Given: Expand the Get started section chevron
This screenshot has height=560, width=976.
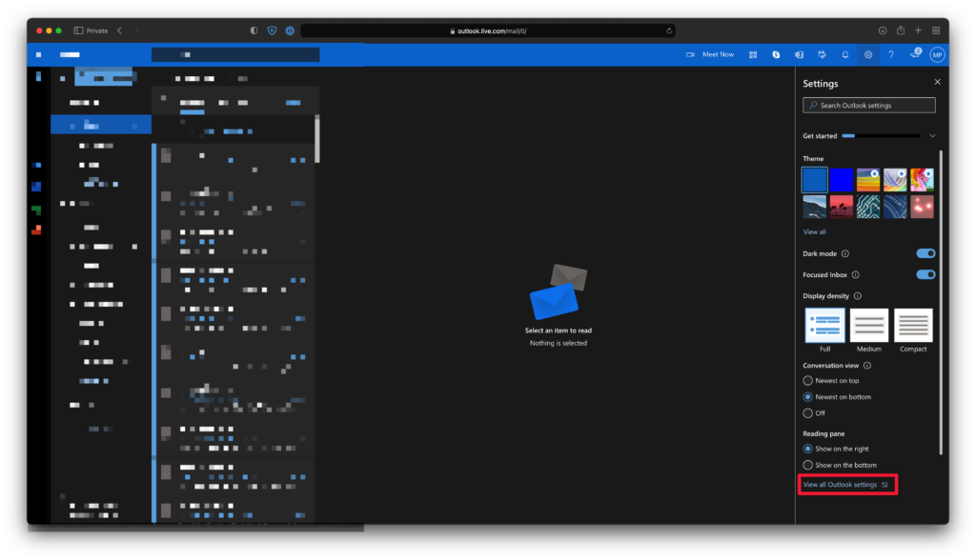Looking at the screenshot, I should (x=932, y=136).
